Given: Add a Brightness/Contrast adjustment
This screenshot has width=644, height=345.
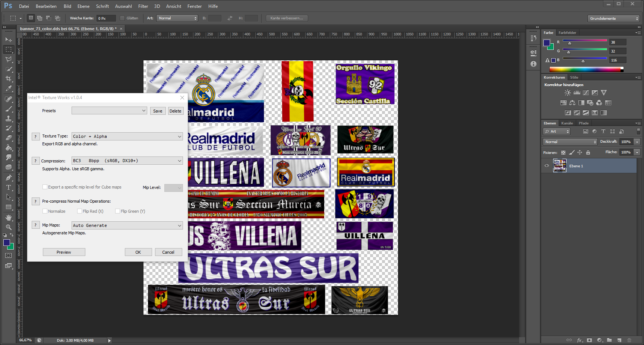Looking at the screenshot, I should (567, 93).
